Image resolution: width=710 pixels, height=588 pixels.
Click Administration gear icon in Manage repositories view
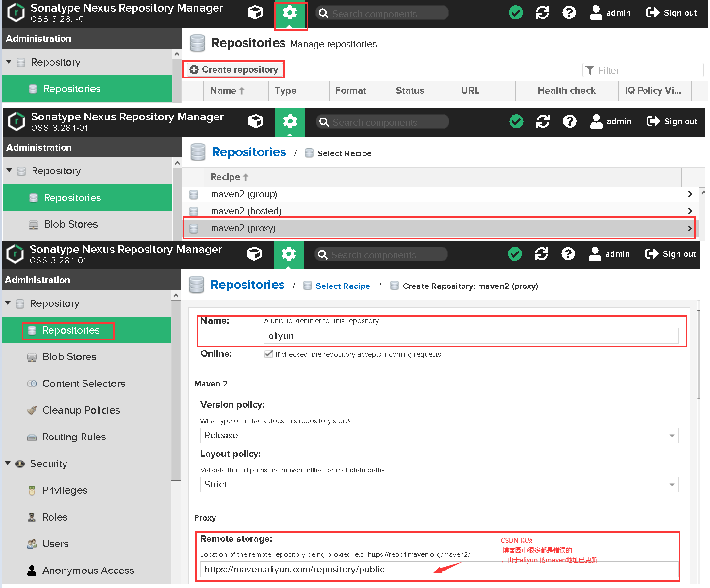pos(290,14)
